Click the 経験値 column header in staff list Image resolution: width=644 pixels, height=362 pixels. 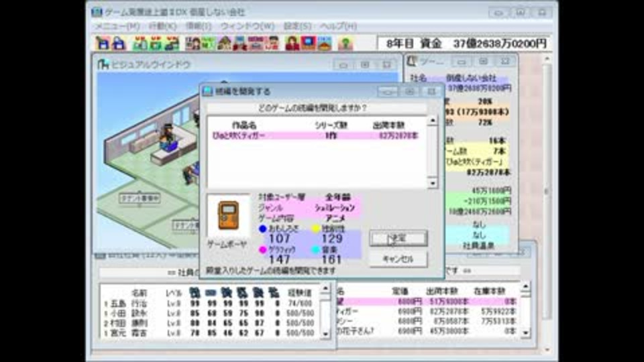[300, 293]
